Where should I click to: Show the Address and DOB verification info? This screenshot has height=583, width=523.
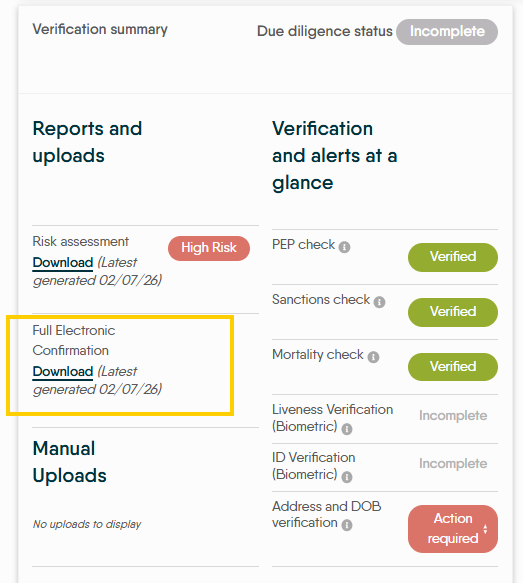347,525
